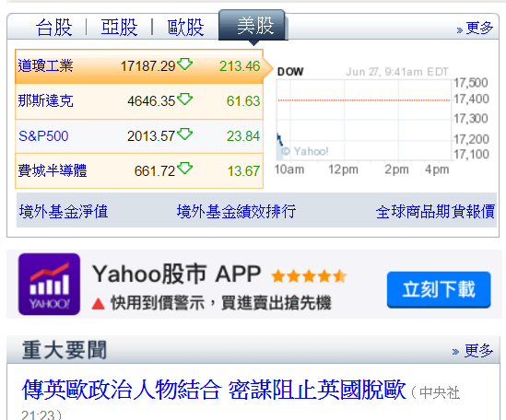
Task: Open the 那斯達克 index link
Action: click(45, 100)
